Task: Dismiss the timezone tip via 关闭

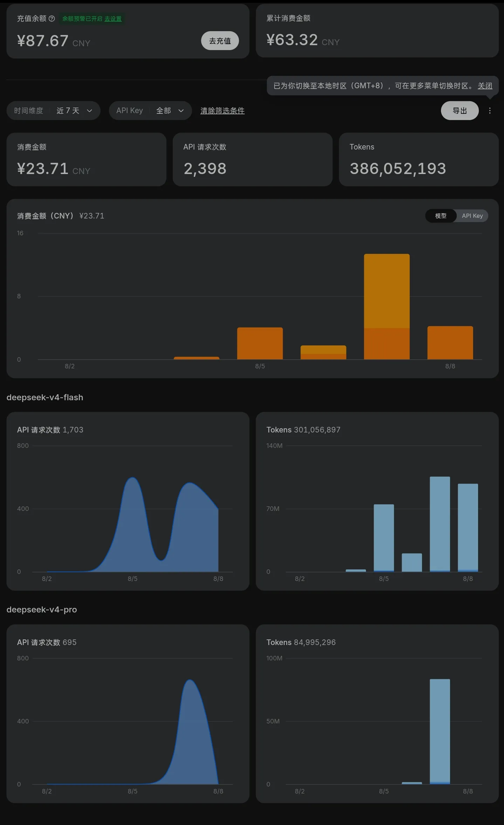Action: point(485,86)
